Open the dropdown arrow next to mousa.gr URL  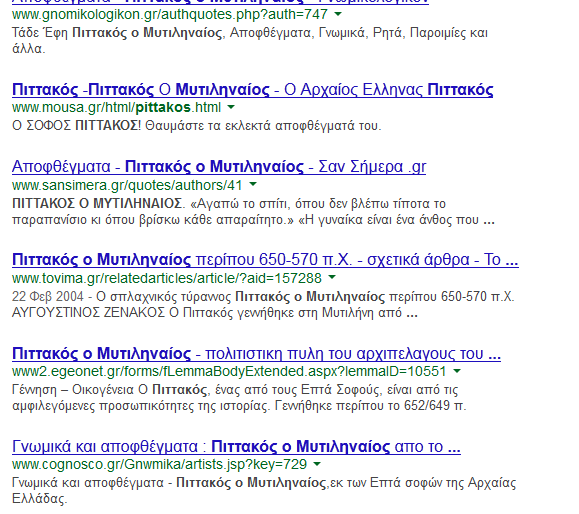[231, 107]
